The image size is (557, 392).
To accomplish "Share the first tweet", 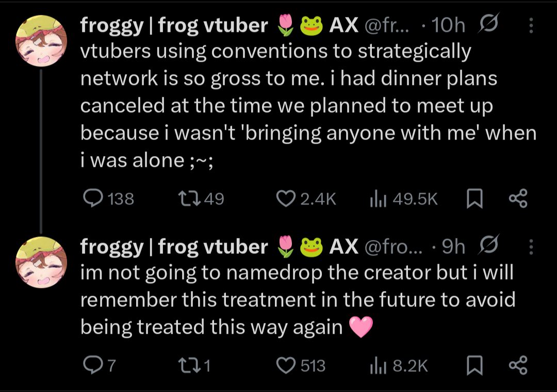I will [x=518, y=199].
